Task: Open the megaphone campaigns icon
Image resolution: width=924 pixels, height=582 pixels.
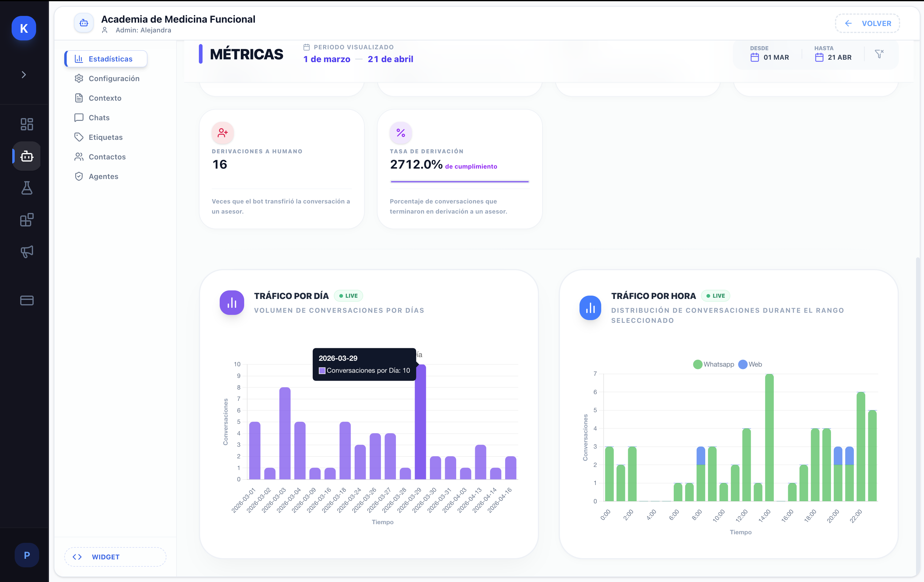Action: point(27,252)
